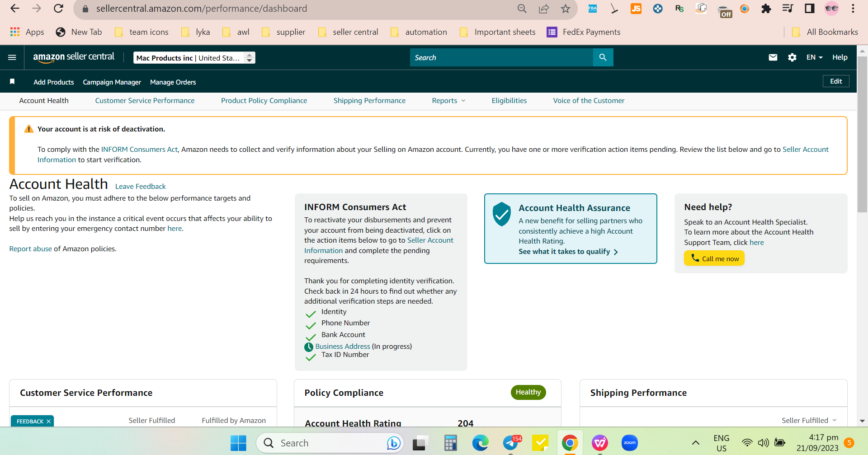Open the Chrome extensions puzzle icon
868x455 pixels.
pos(766,9)
